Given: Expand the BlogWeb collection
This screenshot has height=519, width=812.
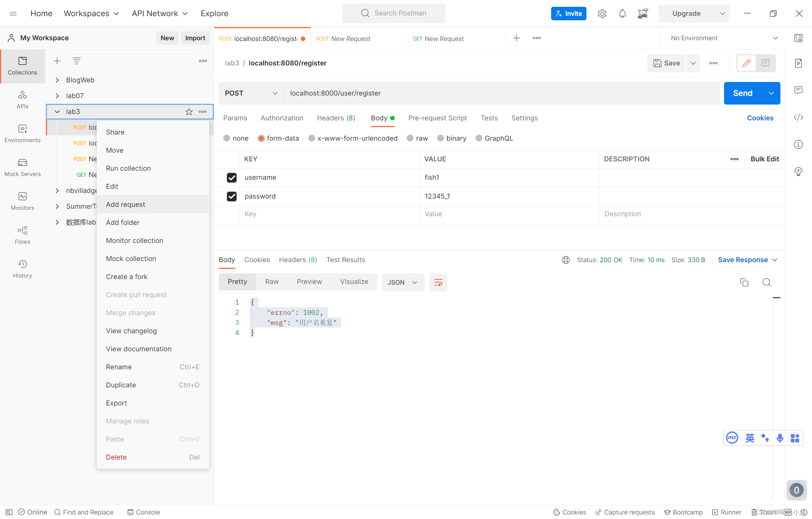Looking at the screenshot, I should (57, 80).
